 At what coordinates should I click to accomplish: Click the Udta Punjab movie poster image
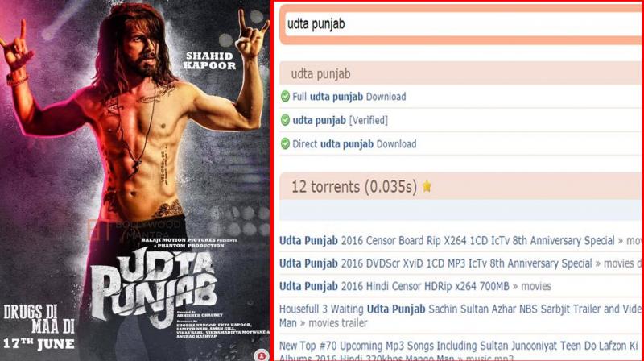[x=134, y=180]
